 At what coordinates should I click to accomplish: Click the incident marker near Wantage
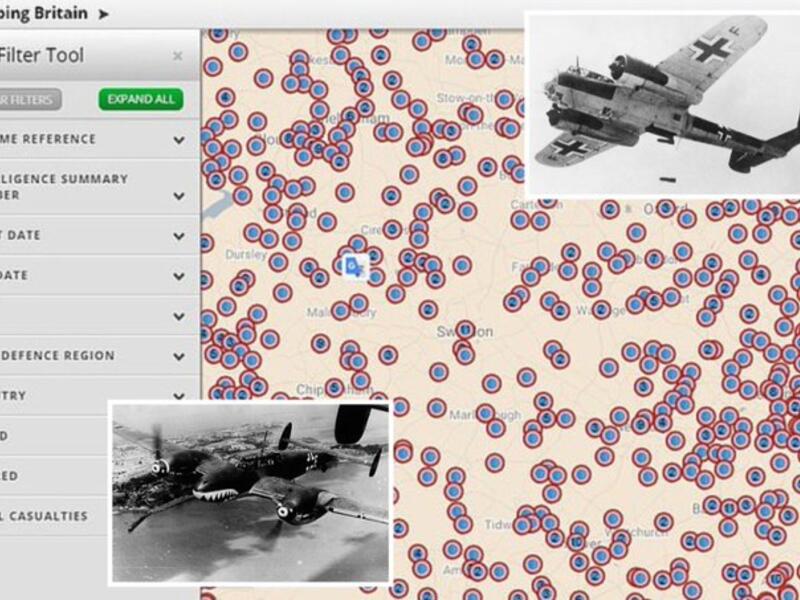click(x=600, y=309)
